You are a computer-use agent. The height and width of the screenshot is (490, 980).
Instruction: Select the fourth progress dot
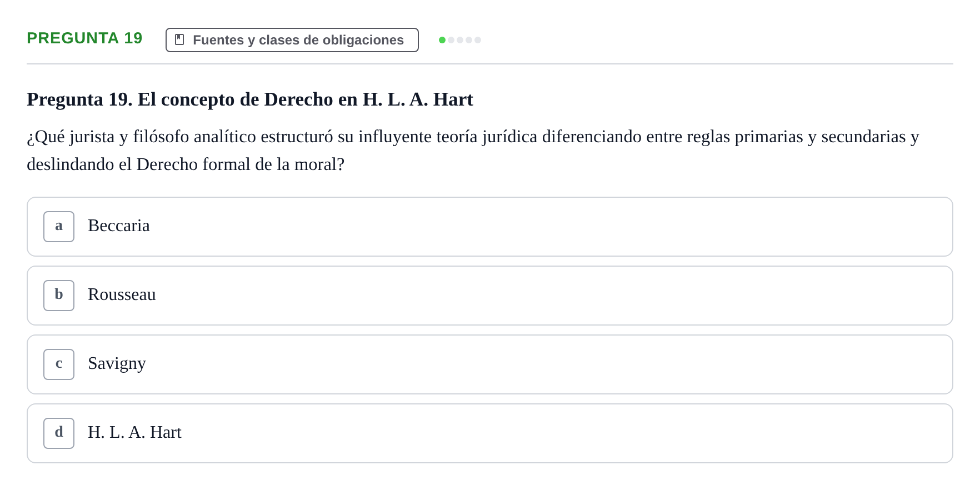pos(469,40)
